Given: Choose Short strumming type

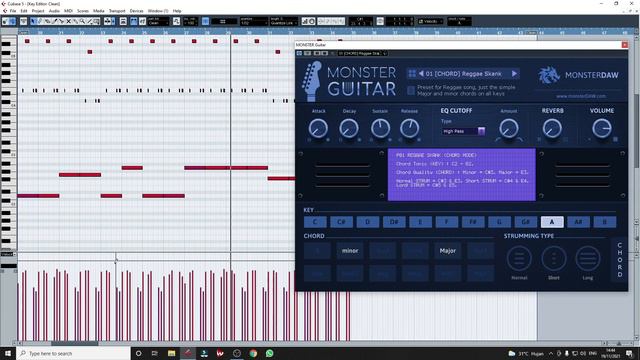Looking at the screenshot, I should point(553,259).
